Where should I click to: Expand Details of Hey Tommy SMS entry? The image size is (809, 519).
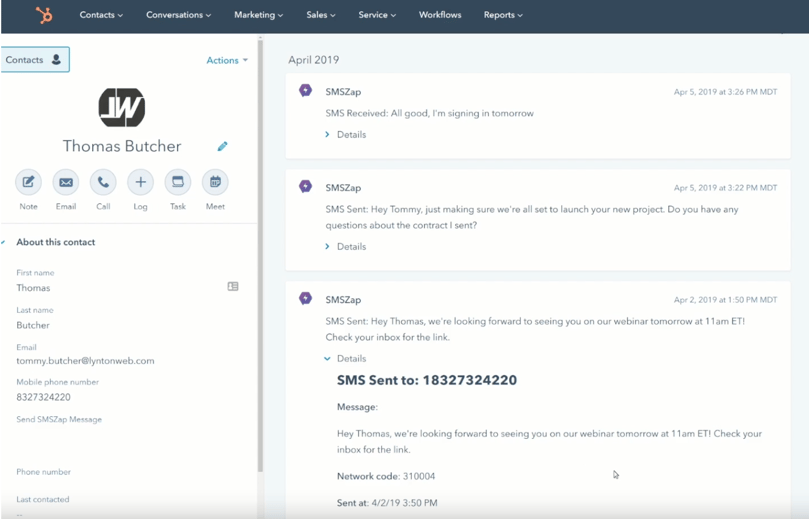tap(346, 247)
